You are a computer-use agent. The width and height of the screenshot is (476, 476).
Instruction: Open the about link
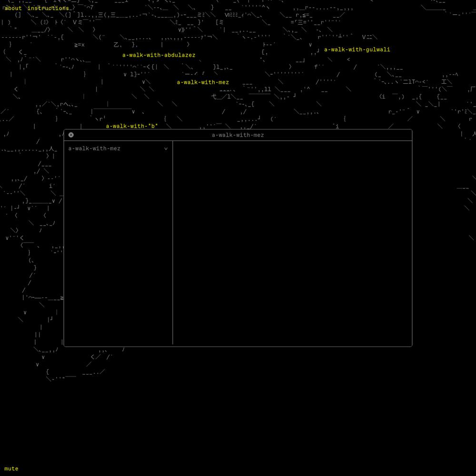click(x=13, y=8)
